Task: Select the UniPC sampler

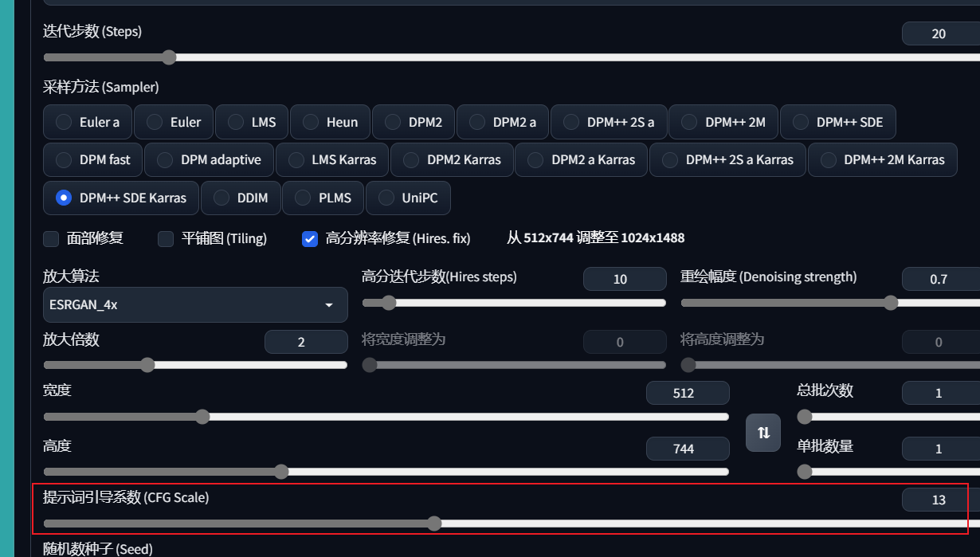Action: [x=408, y=198]
